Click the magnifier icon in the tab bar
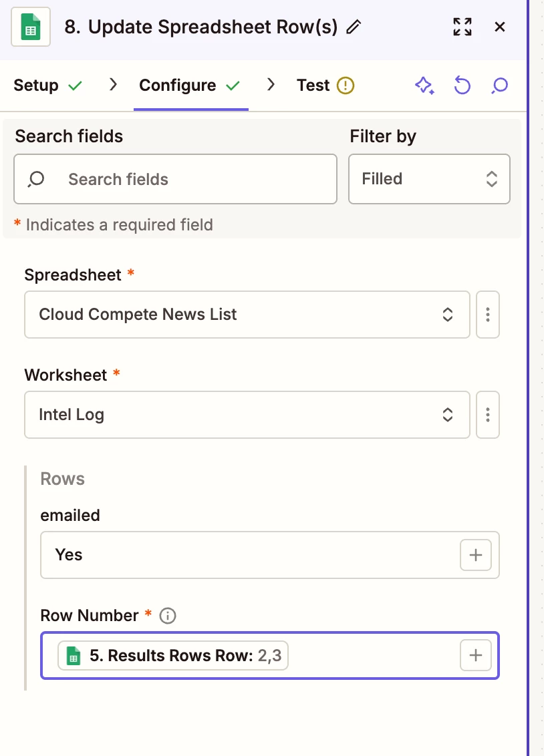The height and width of the screenshot is (756, 544). click(x=499, y=85)
